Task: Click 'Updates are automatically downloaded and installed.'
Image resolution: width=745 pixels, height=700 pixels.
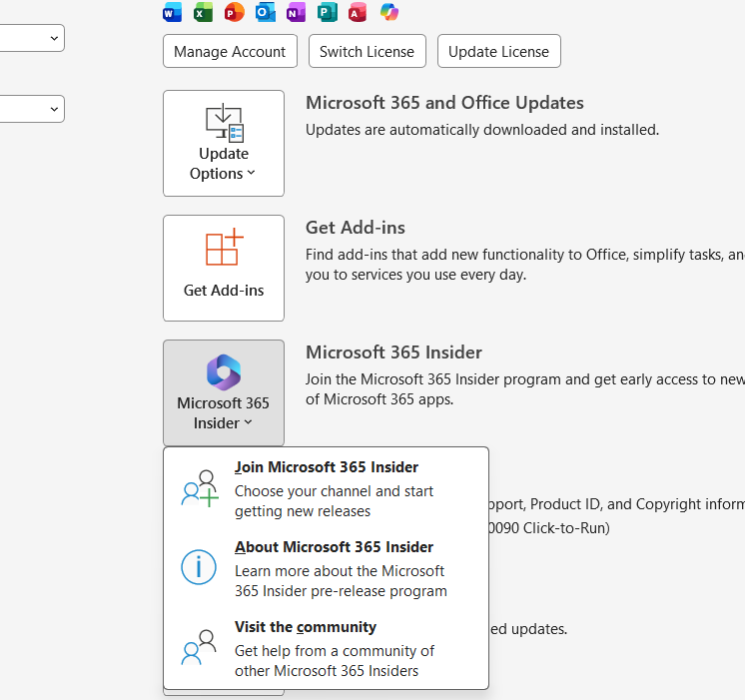Action: pos(482,130)
